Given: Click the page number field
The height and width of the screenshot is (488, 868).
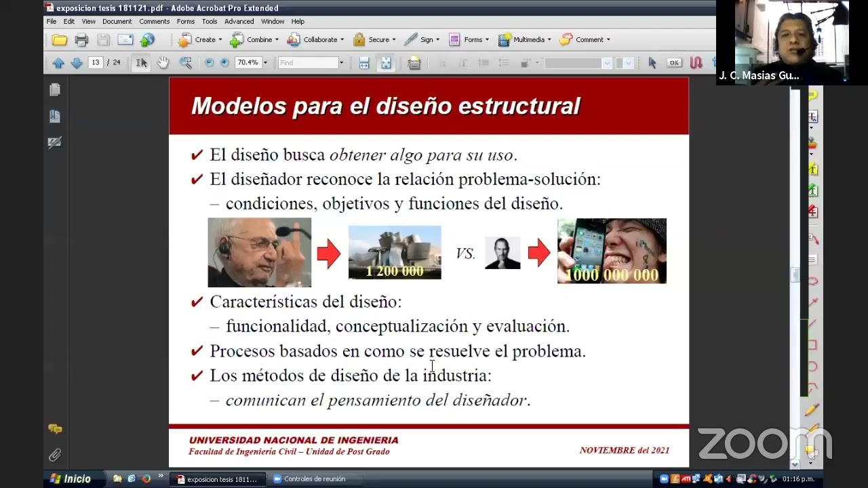Looking at the screenshot, I should (95, 63).
